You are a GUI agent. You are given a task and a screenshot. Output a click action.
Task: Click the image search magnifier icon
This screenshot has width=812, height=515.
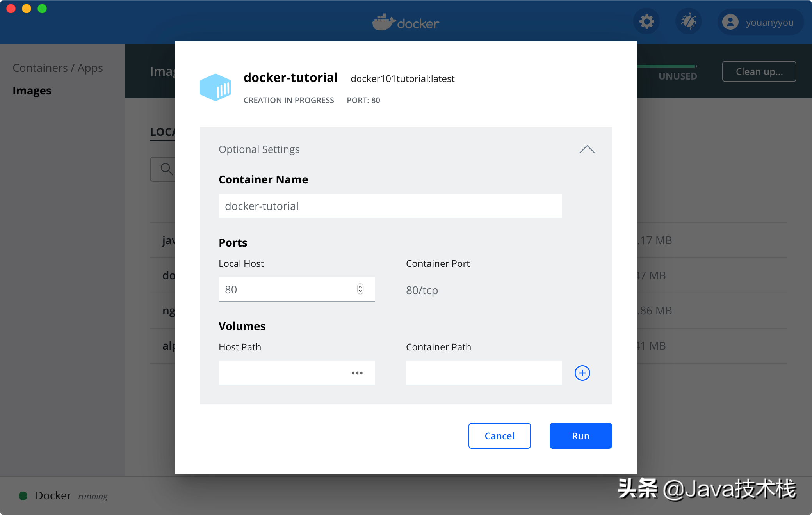(166, 169)
